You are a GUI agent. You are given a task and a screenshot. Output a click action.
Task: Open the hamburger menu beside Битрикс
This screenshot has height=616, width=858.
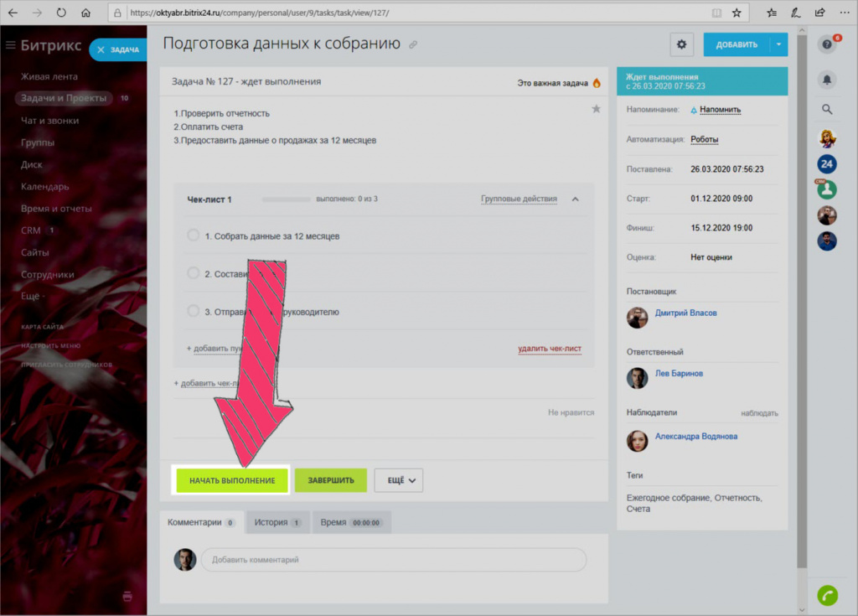pos(10,45)
